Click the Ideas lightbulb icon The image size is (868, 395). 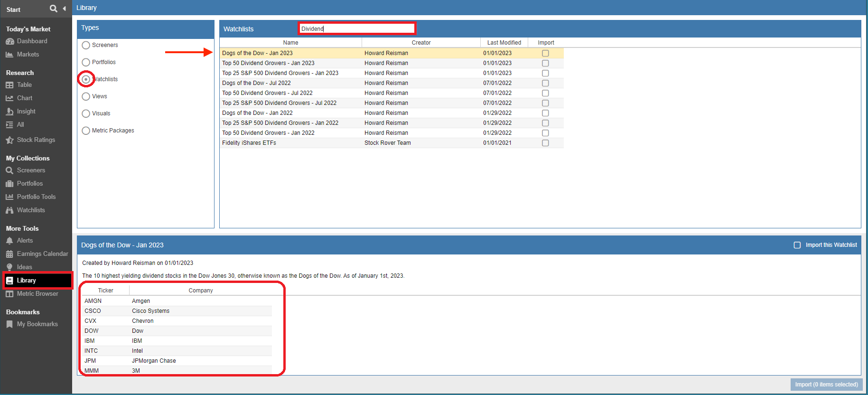point(9,267)
